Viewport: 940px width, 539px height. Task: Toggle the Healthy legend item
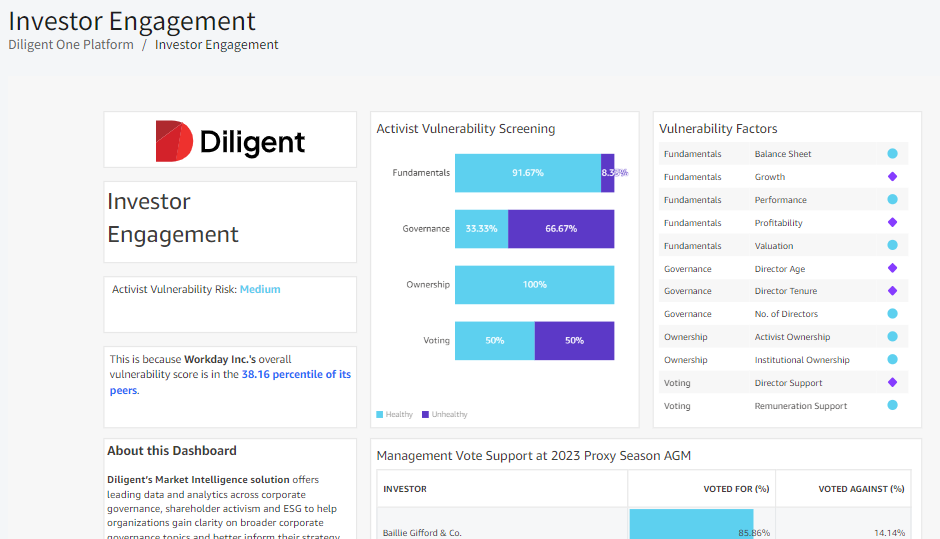click(x=394, y=414)
